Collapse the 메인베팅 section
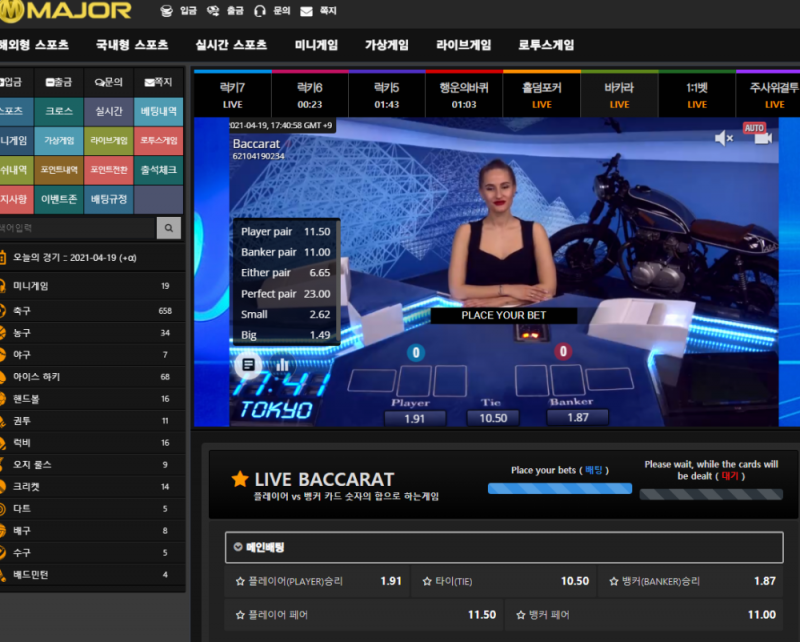800x642 pixels. point(238,547)
